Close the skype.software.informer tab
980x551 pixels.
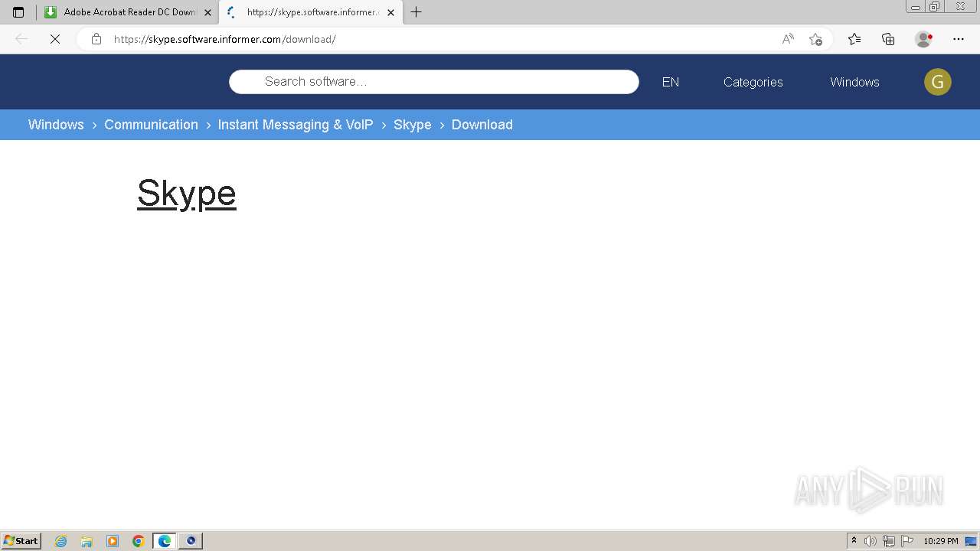[390, 12]
